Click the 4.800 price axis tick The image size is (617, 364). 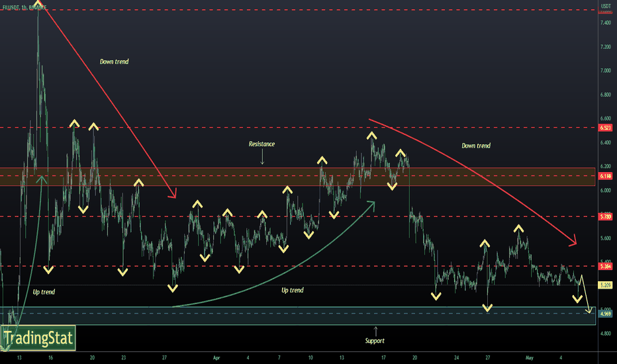606,334
